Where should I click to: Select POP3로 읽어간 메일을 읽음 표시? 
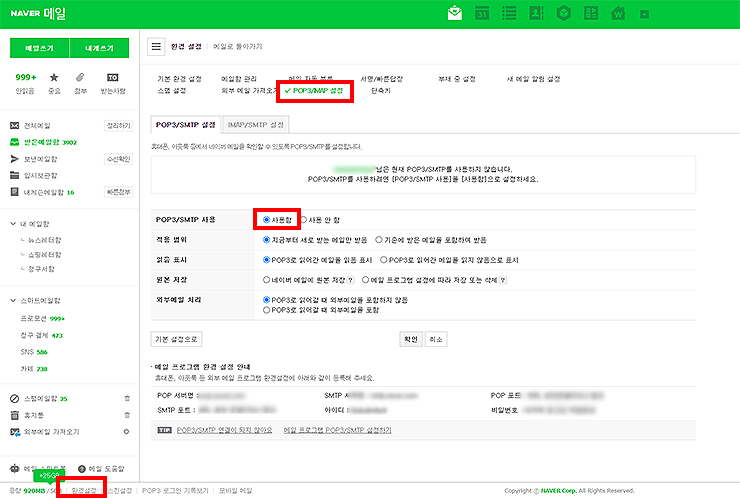coord(267,260)
